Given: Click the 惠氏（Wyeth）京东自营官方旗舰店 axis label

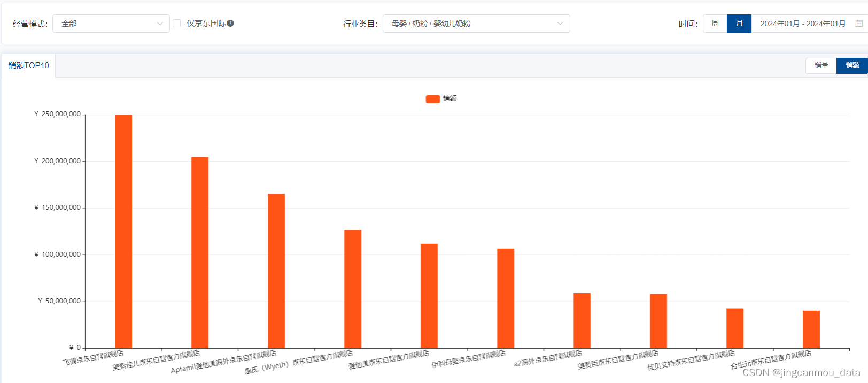Looking at the screenshot, I should pyautogui.click(x=299, y=362).
